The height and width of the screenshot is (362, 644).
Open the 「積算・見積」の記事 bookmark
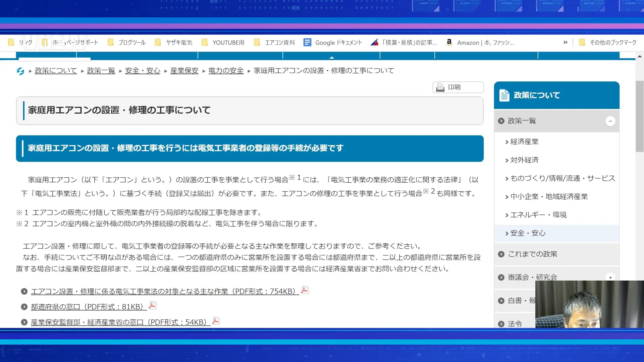click(x=404, y=43)
